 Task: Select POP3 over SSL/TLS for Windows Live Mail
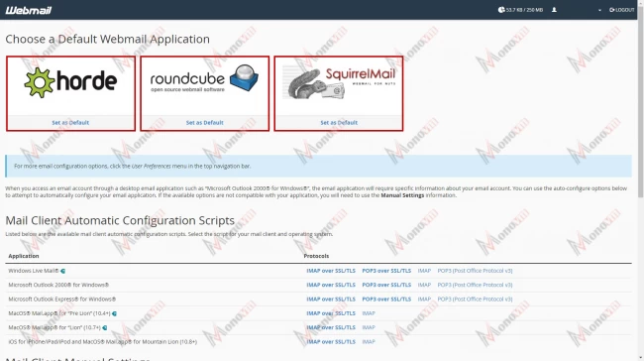point(386,271)
